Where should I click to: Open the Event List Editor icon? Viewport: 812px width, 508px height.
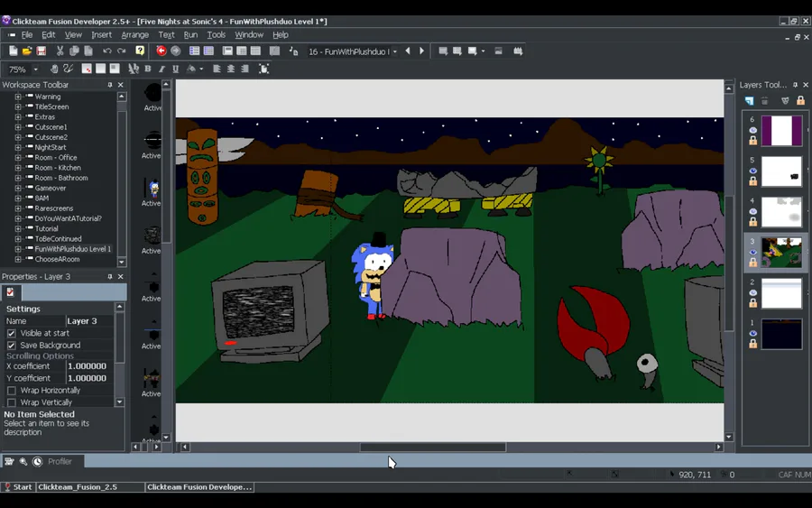[x=255, y=51]
